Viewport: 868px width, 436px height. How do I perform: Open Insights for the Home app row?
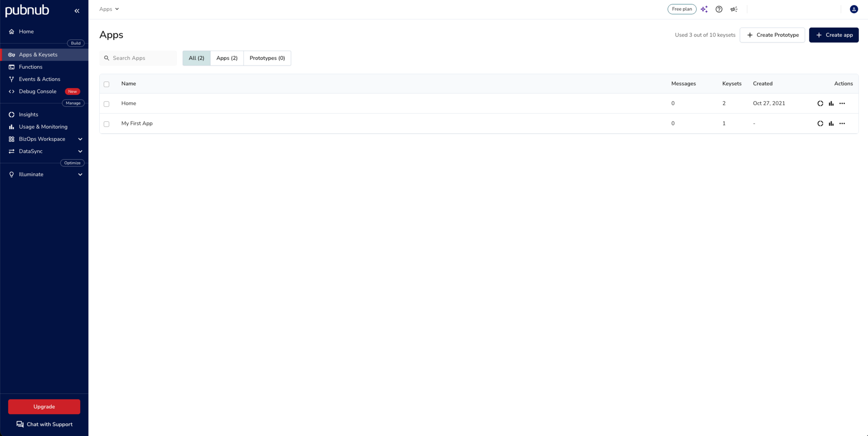[820, 104]
